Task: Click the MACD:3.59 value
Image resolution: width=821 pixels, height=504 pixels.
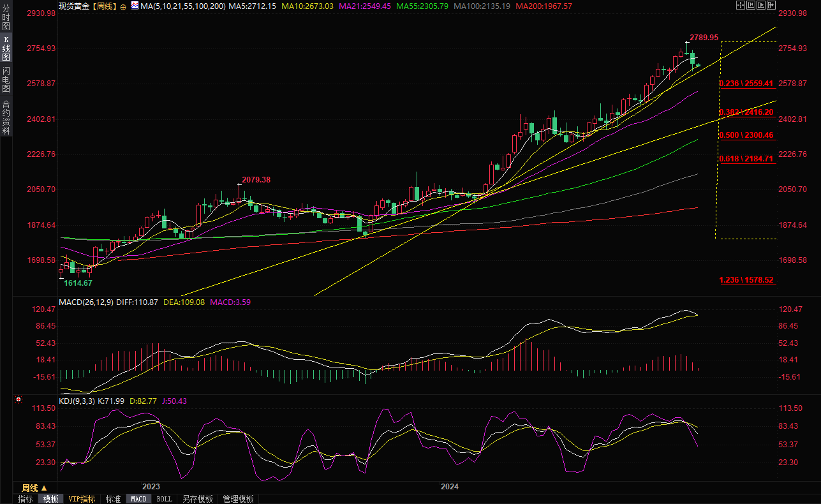Action: (230, 302)
